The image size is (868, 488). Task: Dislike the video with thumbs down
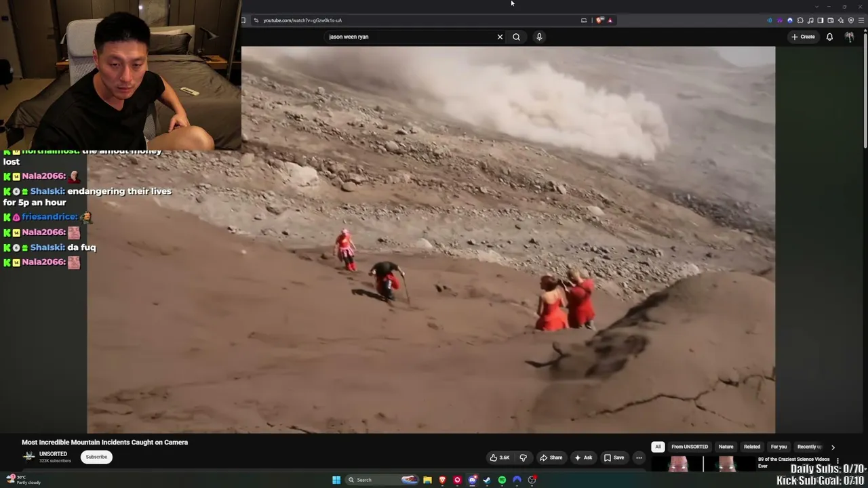click(523, 457)
